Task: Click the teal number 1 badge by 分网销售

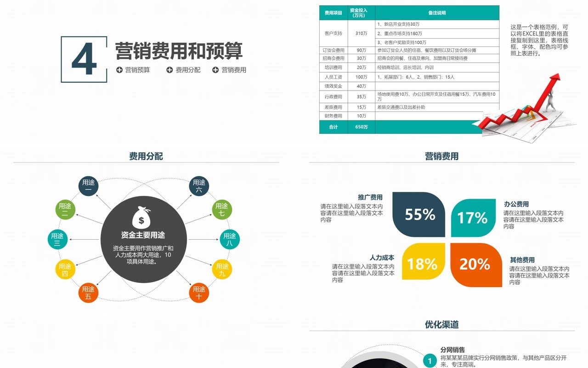Action: pos(430,361)
